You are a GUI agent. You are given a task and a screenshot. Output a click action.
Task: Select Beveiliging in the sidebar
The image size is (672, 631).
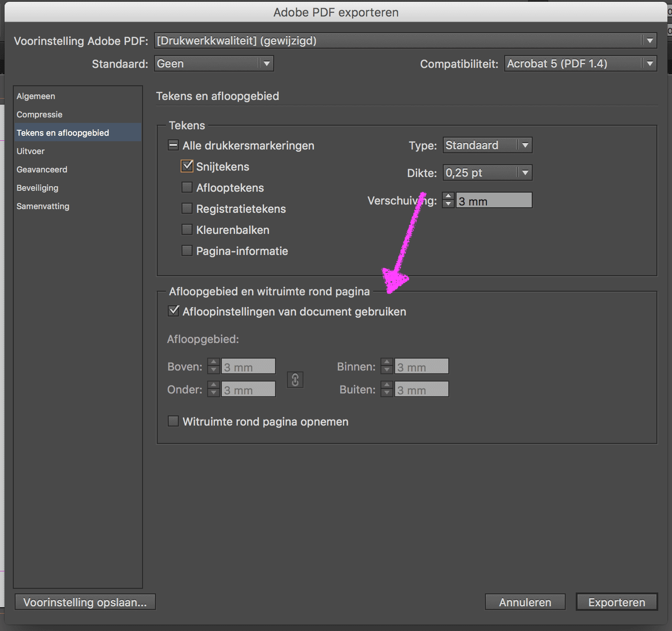pos(78,188)
